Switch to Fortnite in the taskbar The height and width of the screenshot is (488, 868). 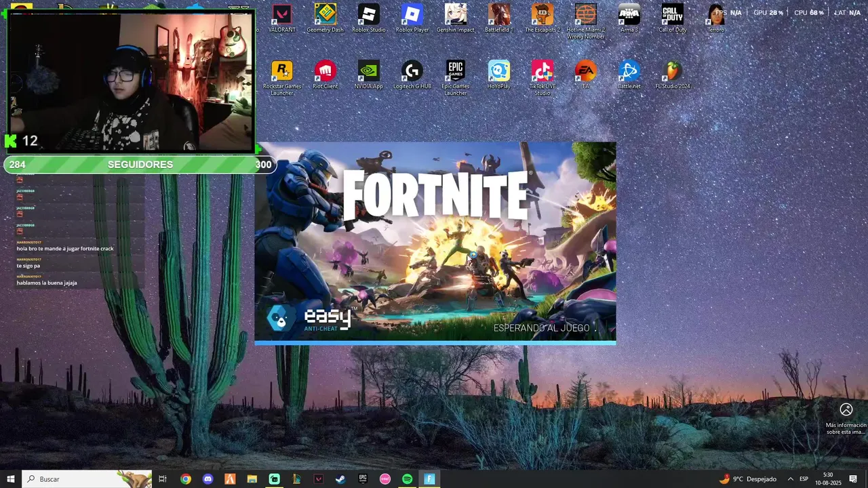pyautogui.click(x=429, y=479)
